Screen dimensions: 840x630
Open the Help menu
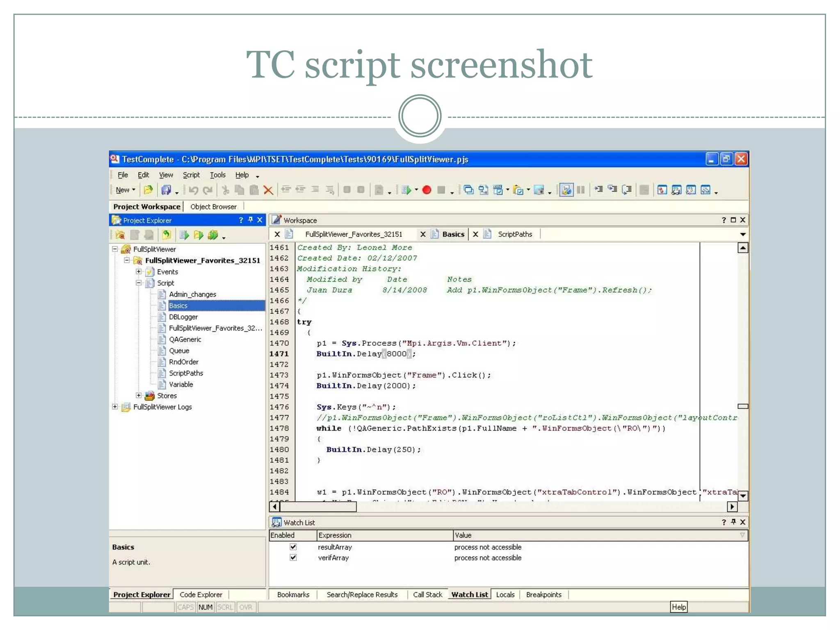242,175
